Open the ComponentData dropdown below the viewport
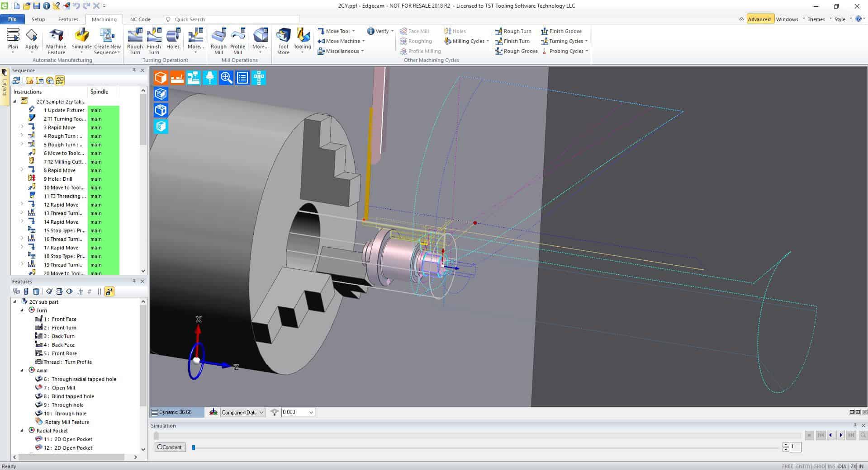 point(242,412)
